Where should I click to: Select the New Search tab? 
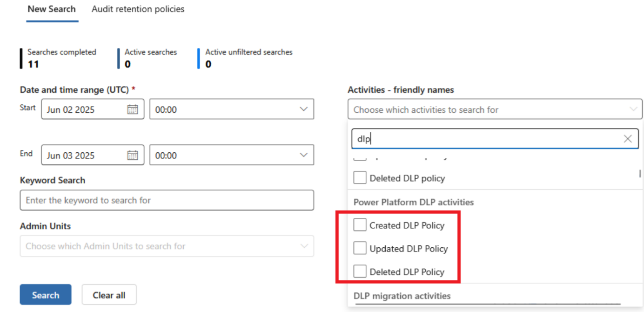pos(52,9)
